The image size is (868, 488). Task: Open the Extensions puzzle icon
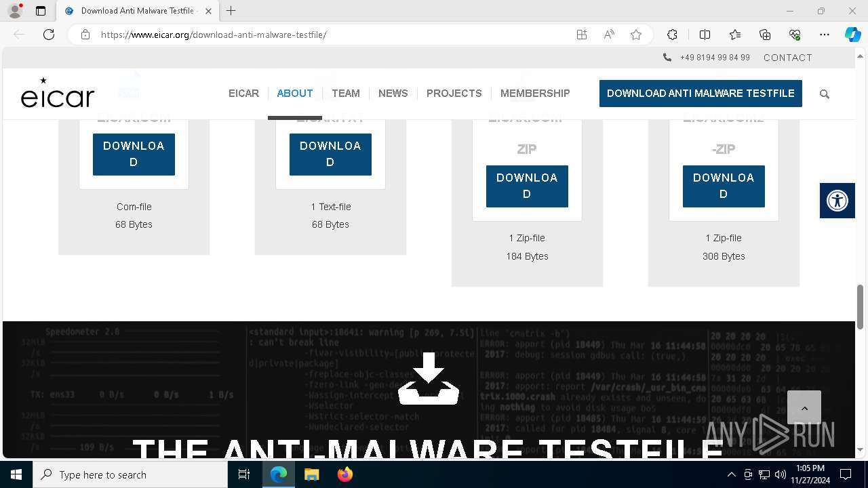click(672, 35)
